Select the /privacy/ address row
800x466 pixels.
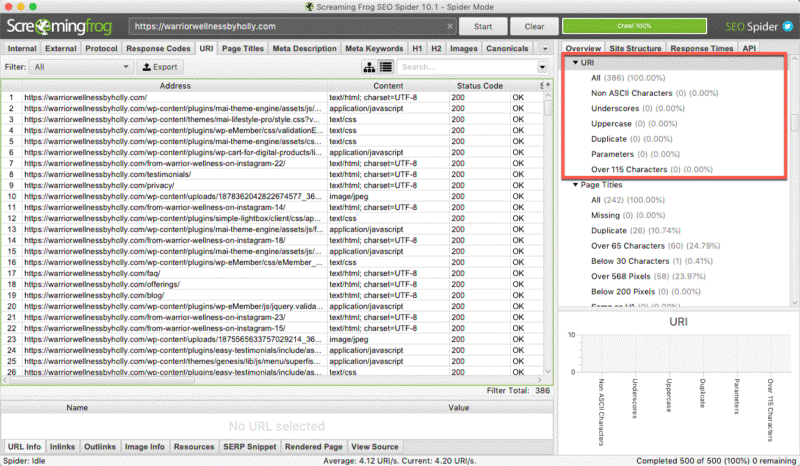click(273, 185)
